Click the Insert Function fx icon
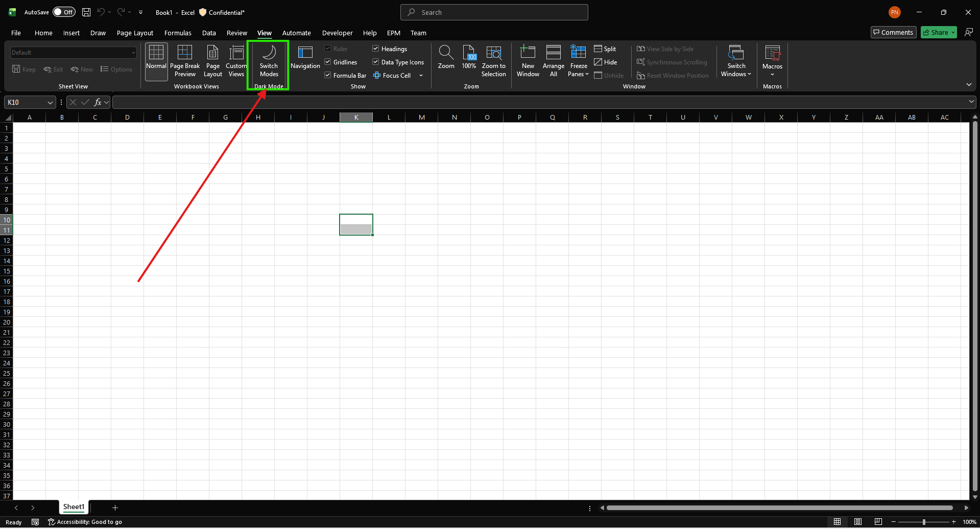The height and width of the screenshot is (529, 980). pos(98,102)
